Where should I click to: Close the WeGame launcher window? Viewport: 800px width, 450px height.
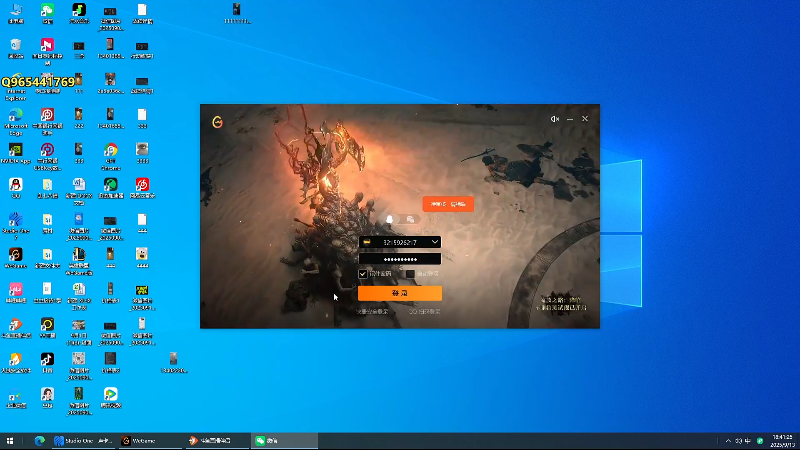click(x=585, y=119)
